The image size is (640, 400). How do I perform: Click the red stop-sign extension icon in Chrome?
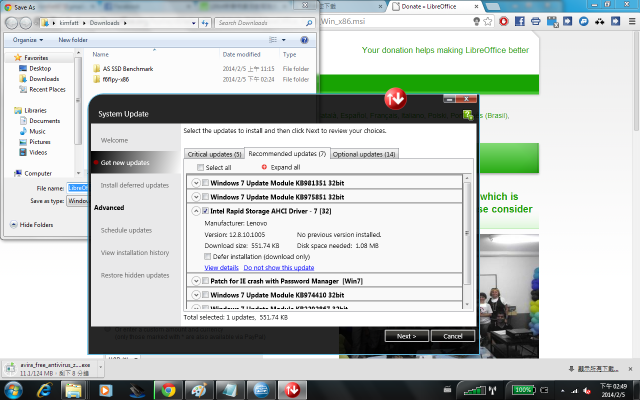(x=504, y=21)
